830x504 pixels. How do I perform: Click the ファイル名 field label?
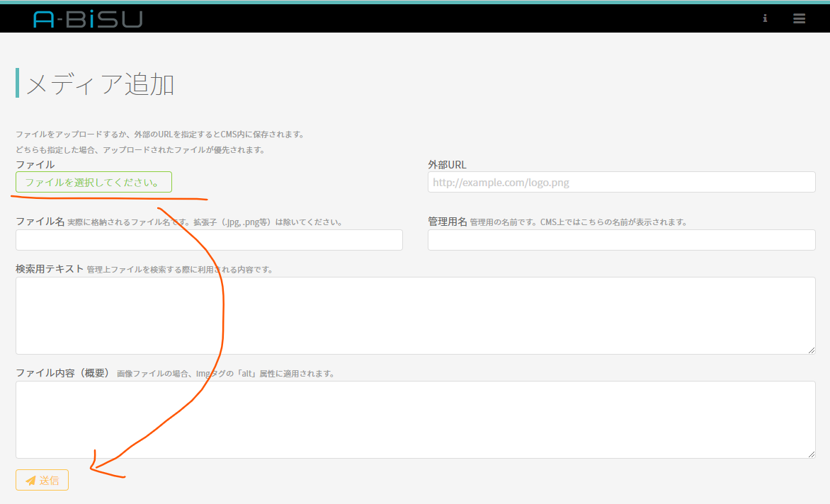tap(40, 222)
